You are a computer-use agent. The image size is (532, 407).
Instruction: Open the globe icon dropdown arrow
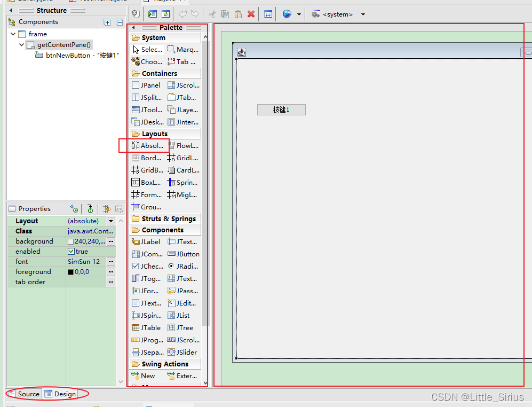click(x=299, y=14)
